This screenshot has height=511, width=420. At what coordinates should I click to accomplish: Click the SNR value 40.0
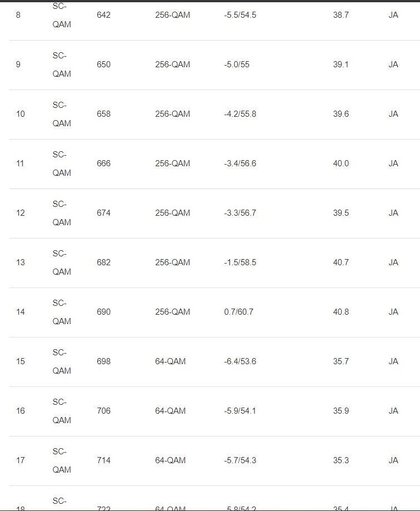[x=341, y=163]
